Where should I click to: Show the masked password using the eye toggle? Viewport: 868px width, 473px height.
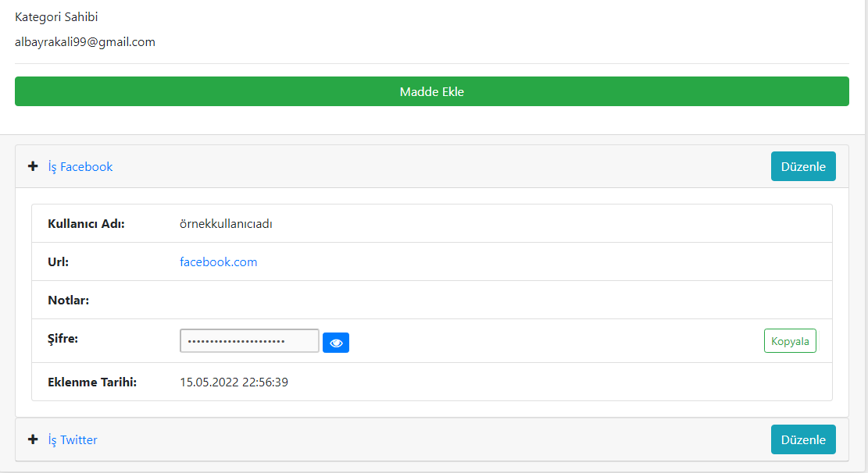point(336,342)
